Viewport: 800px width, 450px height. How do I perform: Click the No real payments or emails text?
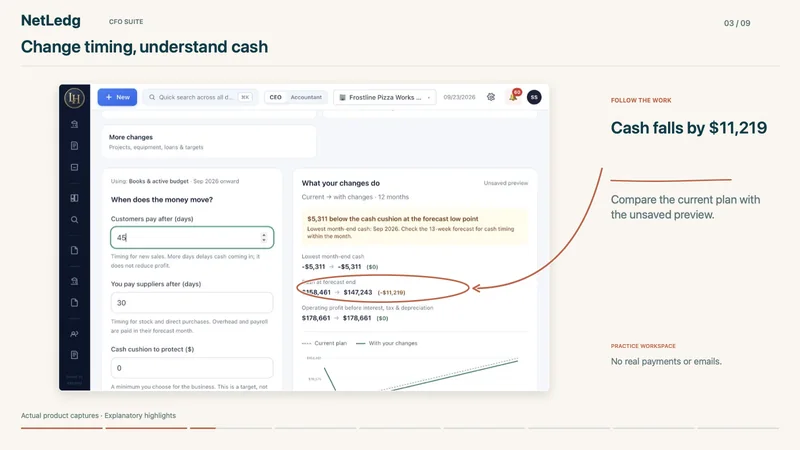666,361
